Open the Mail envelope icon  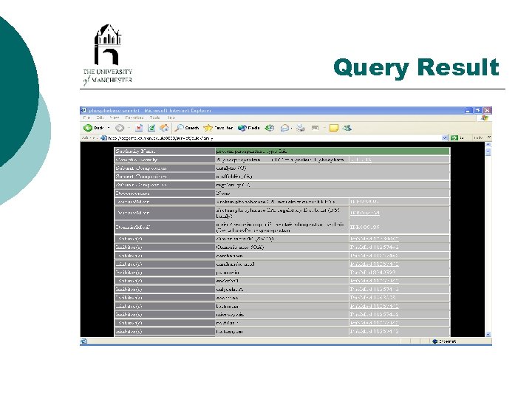point(284,128)
